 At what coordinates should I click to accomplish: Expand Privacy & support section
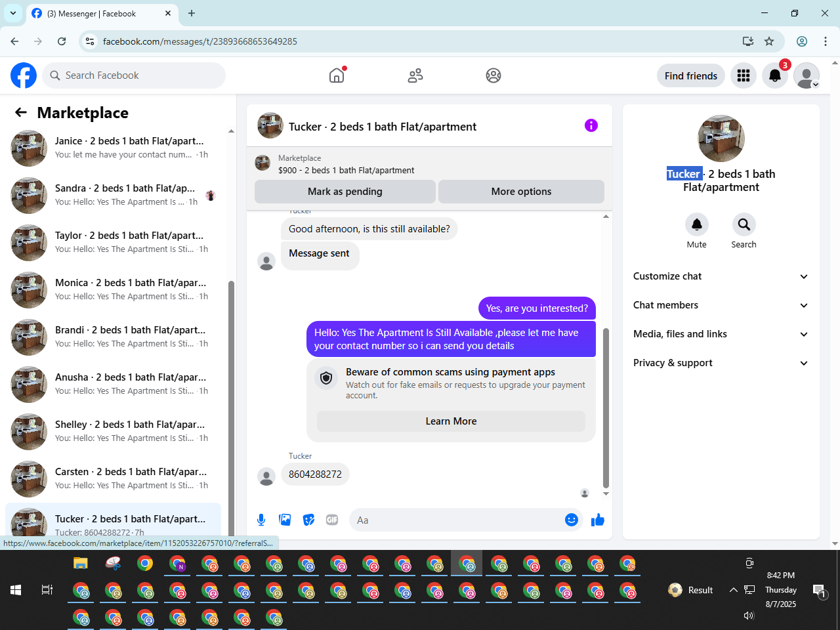coord(721,363)
